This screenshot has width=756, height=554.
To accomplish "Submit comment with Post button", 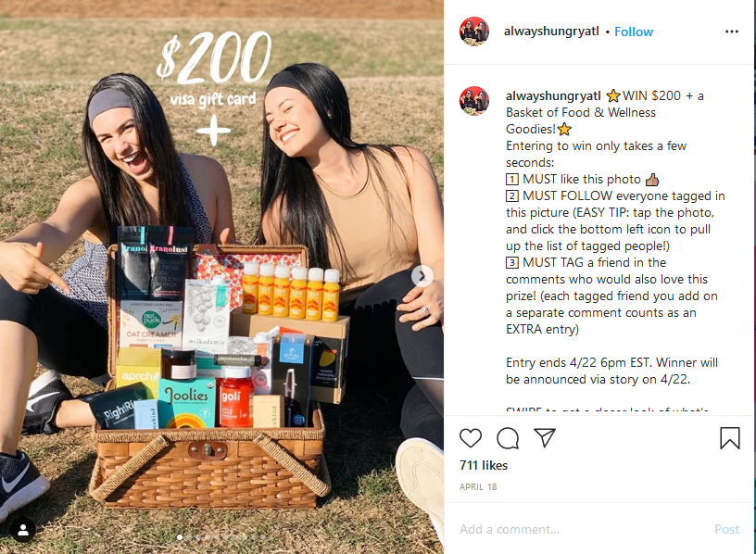I will (726, 529).
